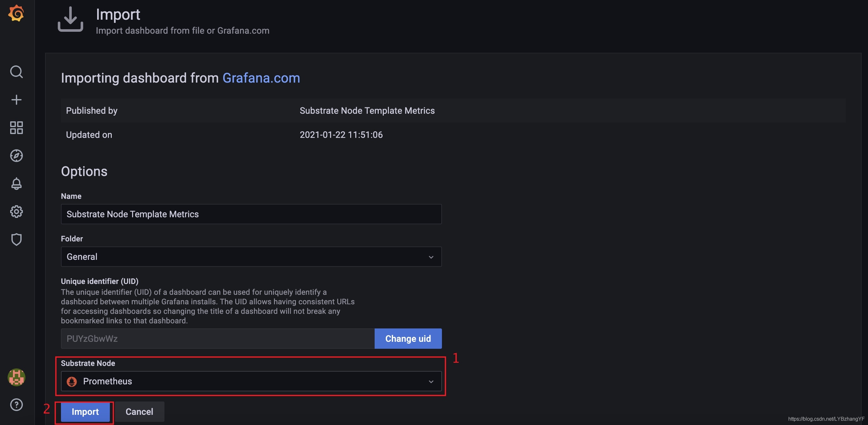This screenshot has width=868, height=425.
Task: Select the Import page title
Action: click(x=118, y=15)
